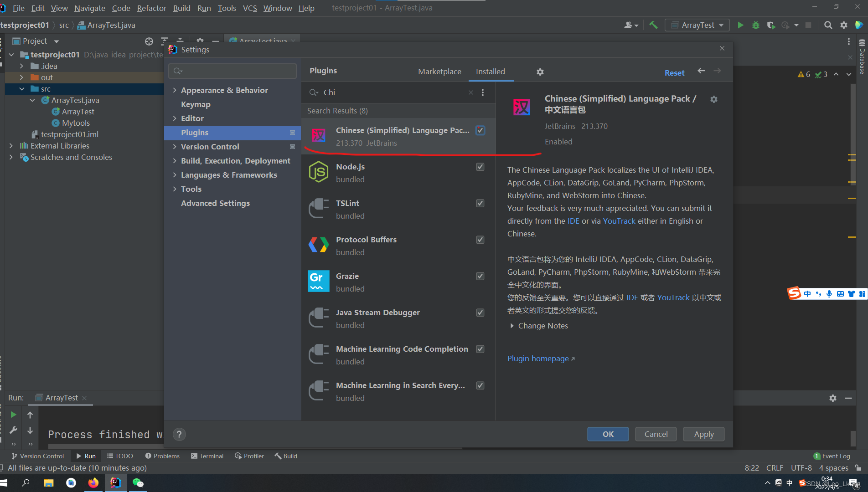
Task: Open File Explorer from the taskbar
Action: [x=48, y=483]
